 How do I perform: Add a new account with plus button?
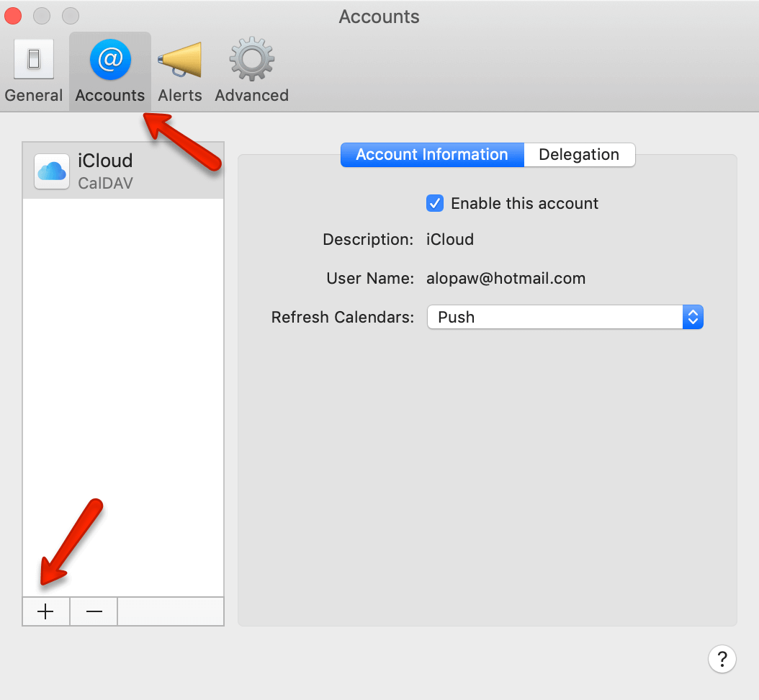pos(46,611)
